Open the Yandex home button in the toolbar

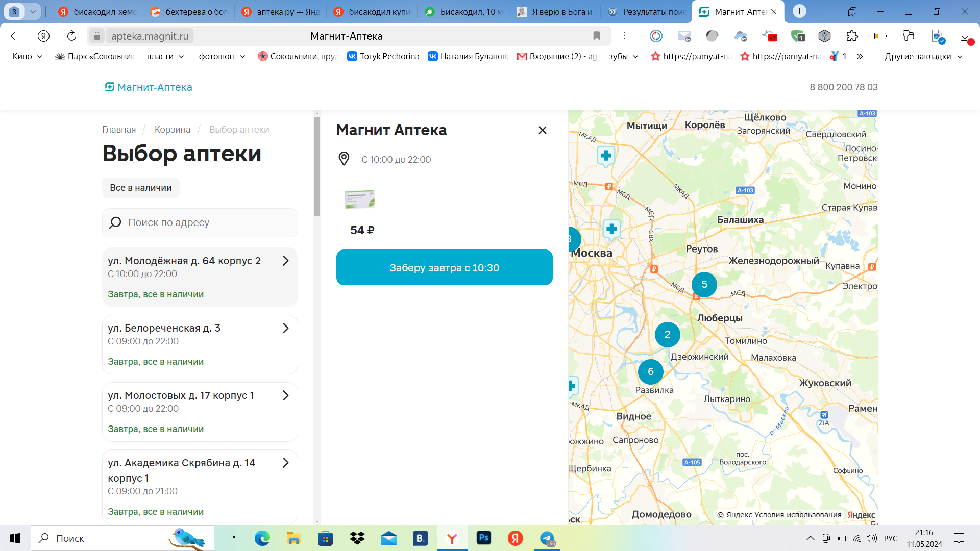pyautogui.click(x=43, y=36)
